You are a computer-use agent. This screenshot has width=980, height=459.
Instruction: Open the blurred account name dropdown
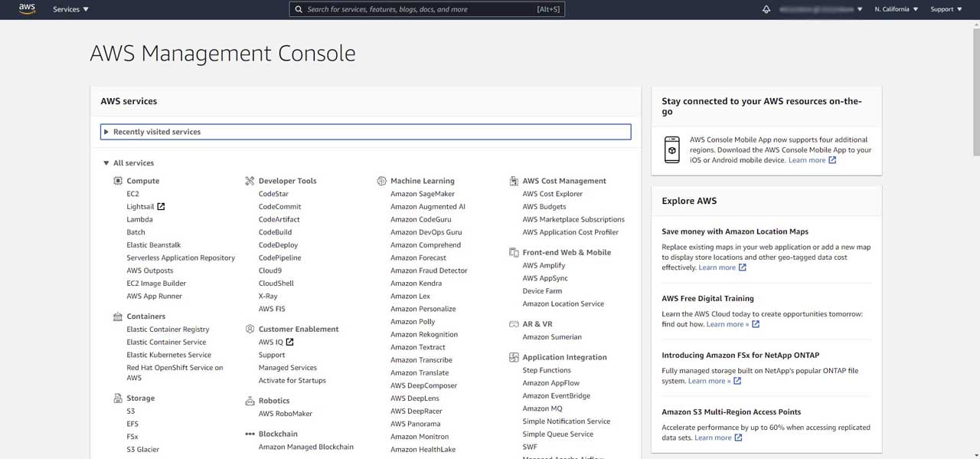pyautogui.click(x=821, y=9)
